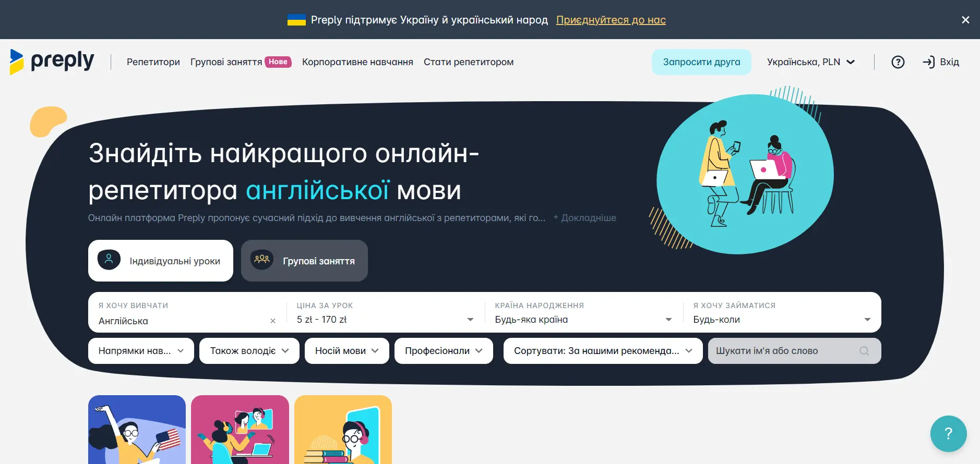Click the Запросити друга button
This screenshot has width=980, height=464.
pos(701,62)
